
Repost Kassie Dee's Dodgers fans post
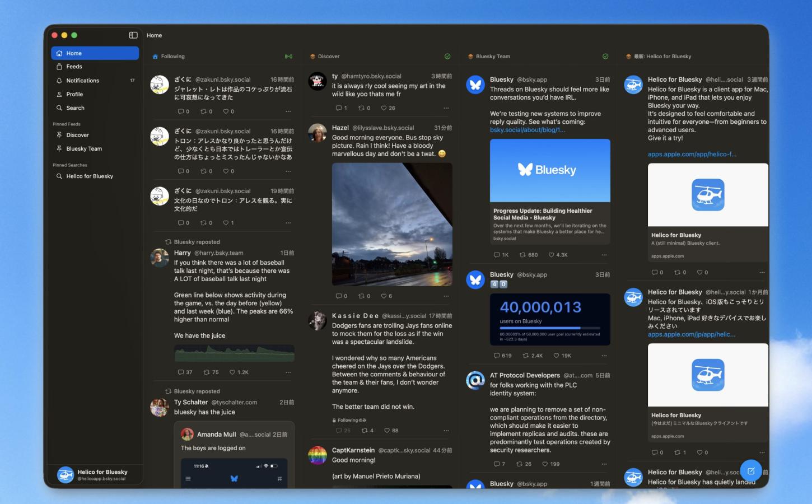[368, 431]
